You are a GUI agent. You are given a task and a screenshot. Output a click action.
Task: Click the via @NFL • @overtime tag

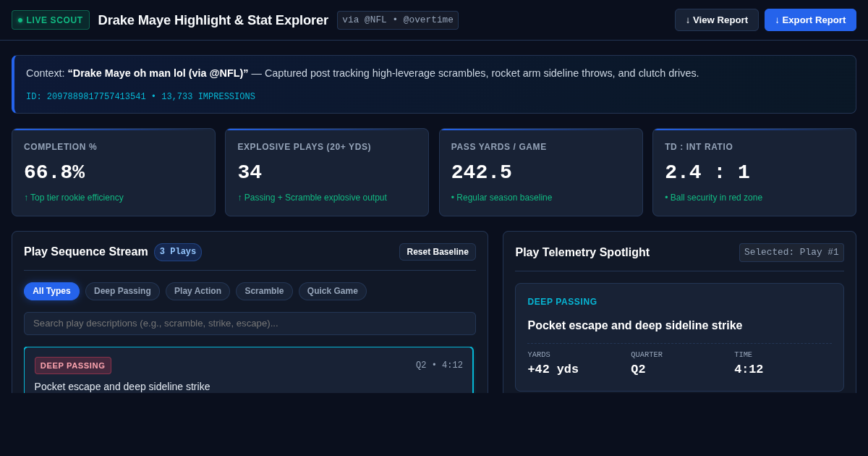click(x=398, y=20)
